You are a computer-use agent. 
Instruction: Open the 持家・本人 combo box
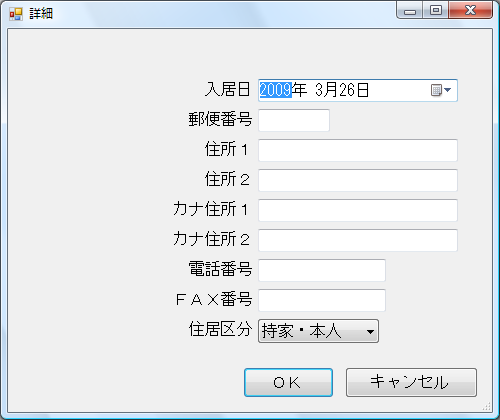318,331
